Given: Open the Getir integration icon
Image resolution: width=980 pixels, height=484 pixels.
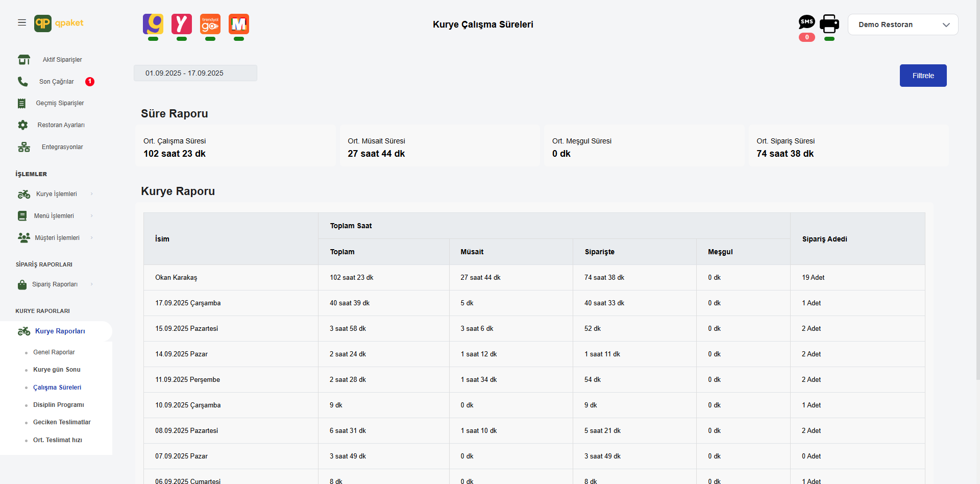Looking at the screenshot, I should coord(153,25).
